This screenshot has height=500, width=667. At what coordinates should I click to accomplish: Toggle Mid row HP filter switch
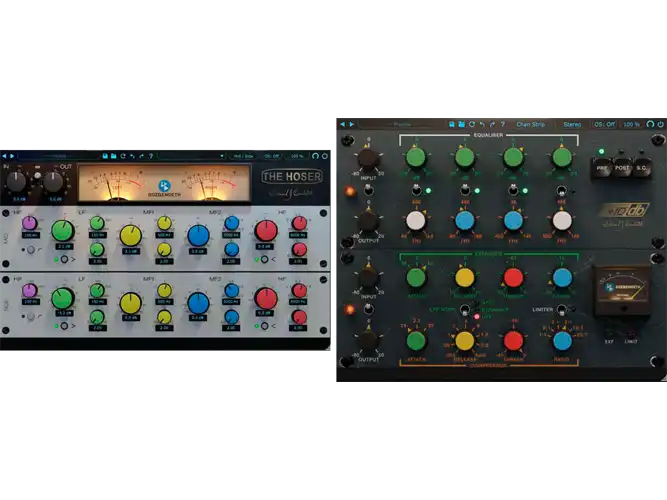(x=31, y=250)
